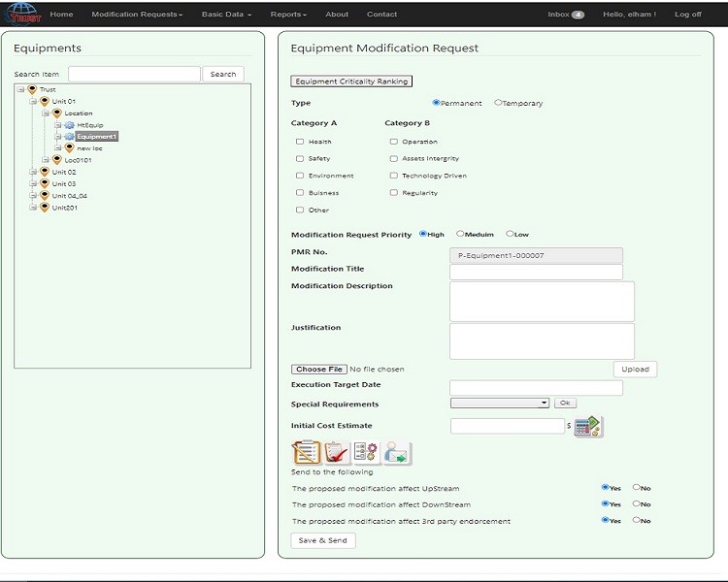Select the Temporary type radio button
Viewport: 728px width, 582px height.
pos(498,103)
